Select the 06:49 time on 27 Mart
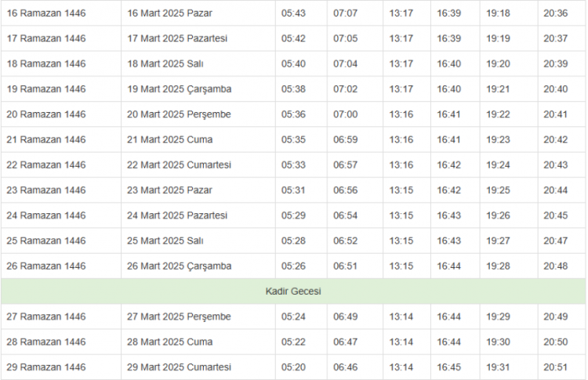Image resolution: width=588 pixels, height=380 pixels. click(x=345, y=317)
